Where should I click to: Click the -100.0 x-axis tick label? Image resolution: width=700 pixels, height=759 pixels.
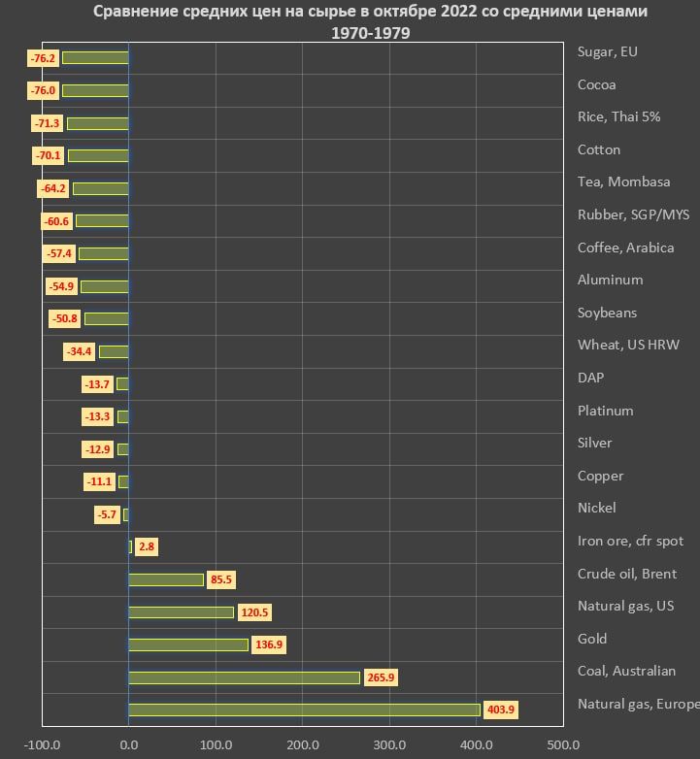tap(41, 745)
